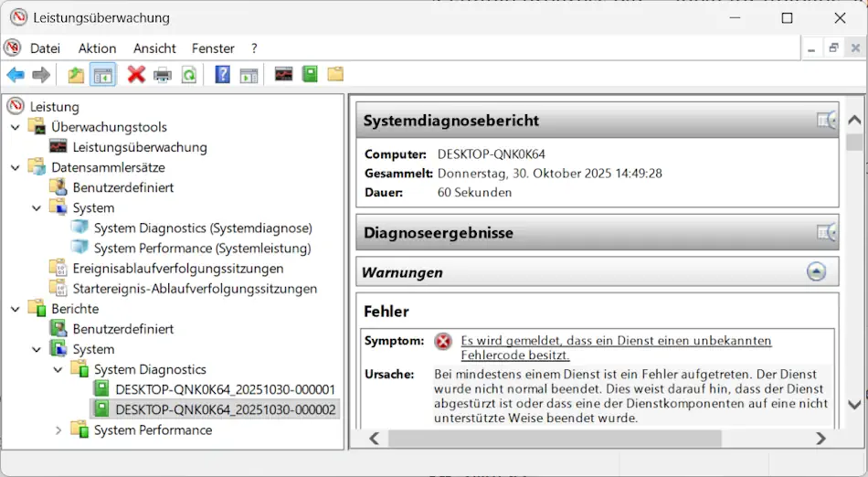Viewport: 868px width, 477px height.
Task: Select the Leistung root node
Action: point(54,106)
